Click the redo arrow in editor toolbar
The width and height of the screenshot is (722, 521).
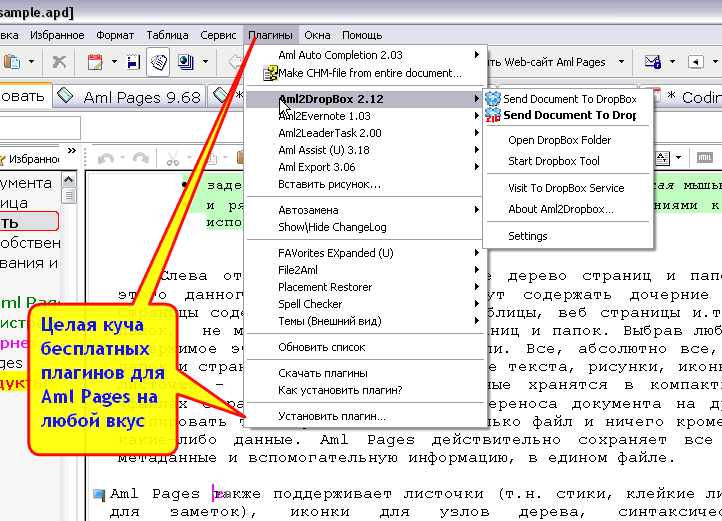pyautogui.click(x=141, y=158)
